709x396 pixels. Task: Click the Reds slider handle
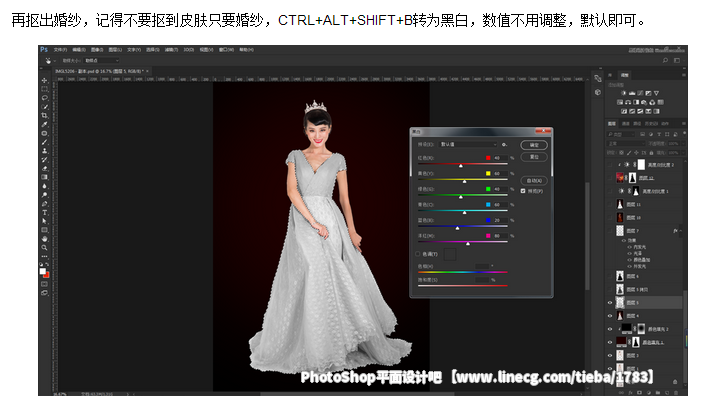coord(461,166)
